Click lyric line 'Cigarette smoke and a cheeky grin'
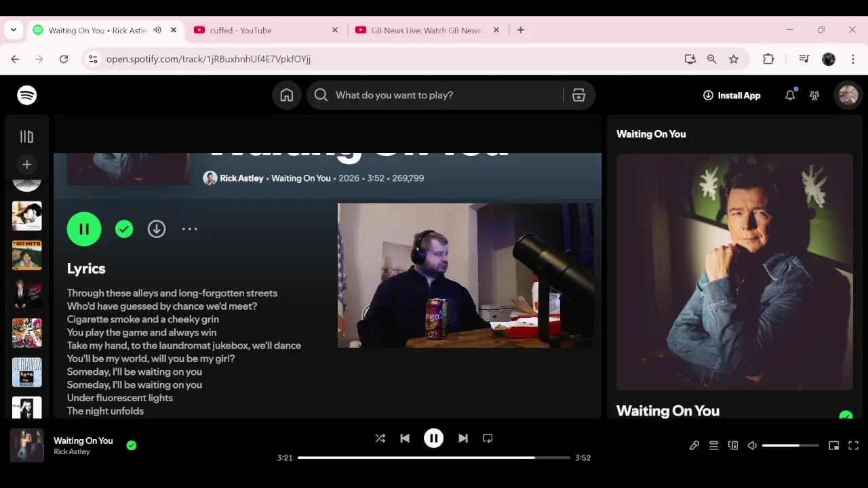 pos(143,319)
